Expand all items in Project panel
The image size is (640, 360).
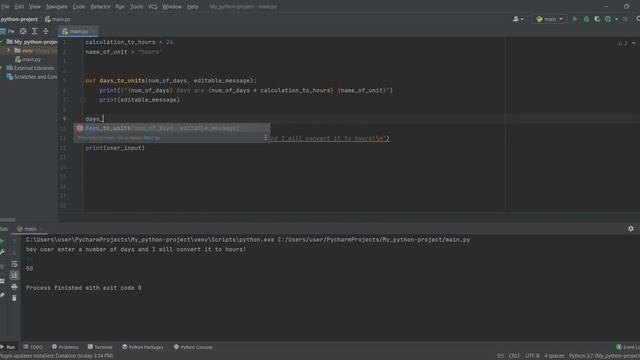(x=34, y=31)
